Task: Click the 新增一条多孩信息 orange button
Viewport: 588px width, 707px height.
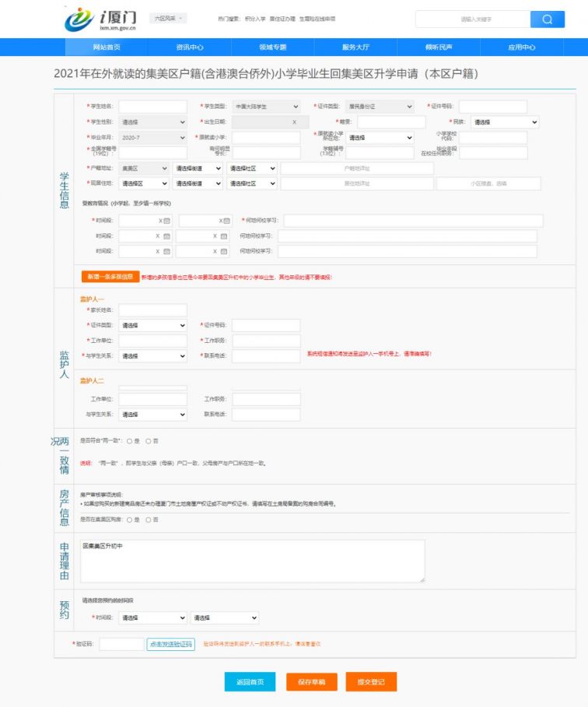Action: 110,277
